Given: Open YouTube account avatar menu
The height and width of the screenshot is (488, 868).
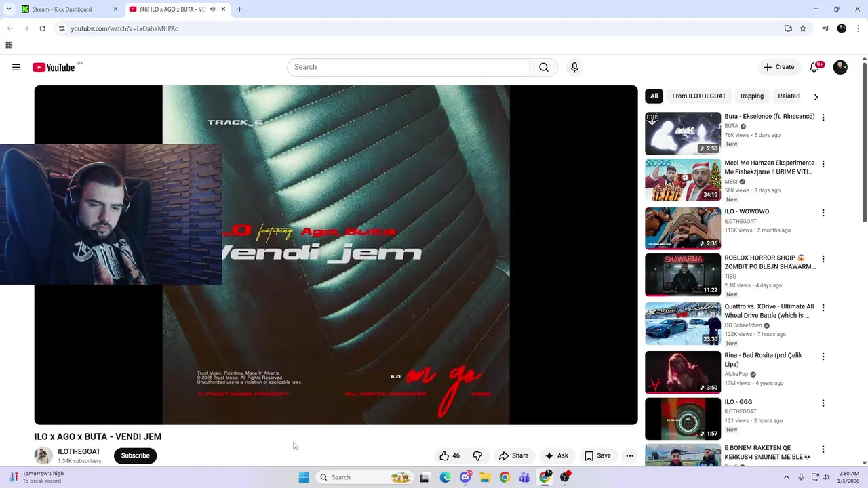Looking at the screenshot, I should (x=840, y=67).
